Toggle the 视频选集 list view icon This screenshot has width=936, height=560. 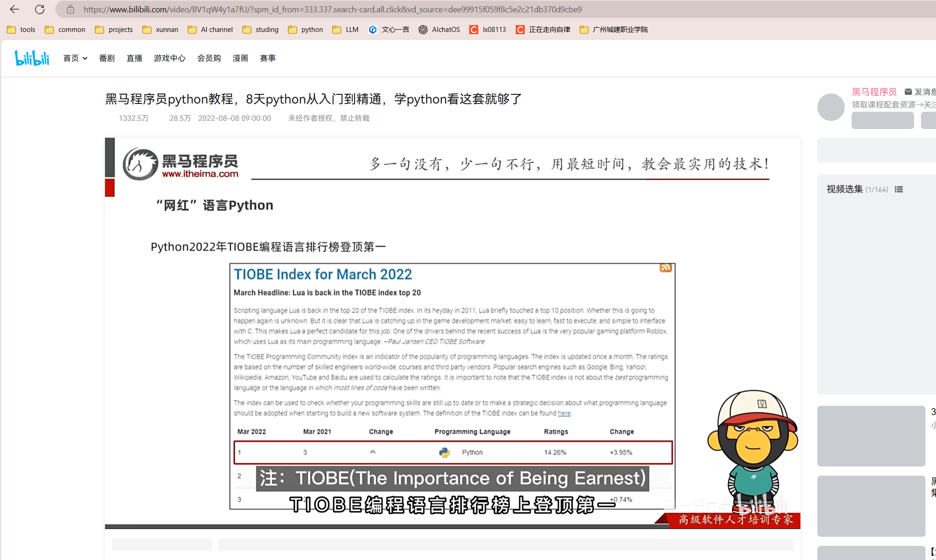[x=899, y=189]
